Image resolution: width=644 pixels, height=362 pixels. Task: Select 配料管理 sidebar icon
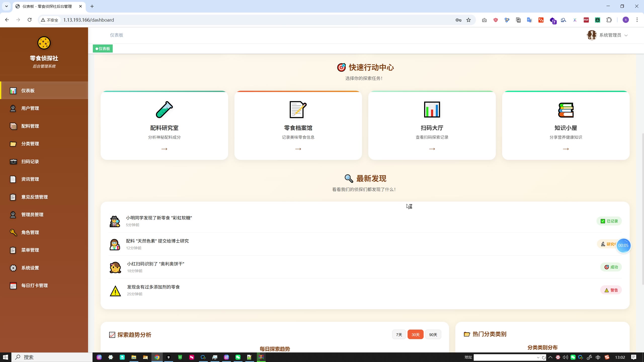[13, 126]
